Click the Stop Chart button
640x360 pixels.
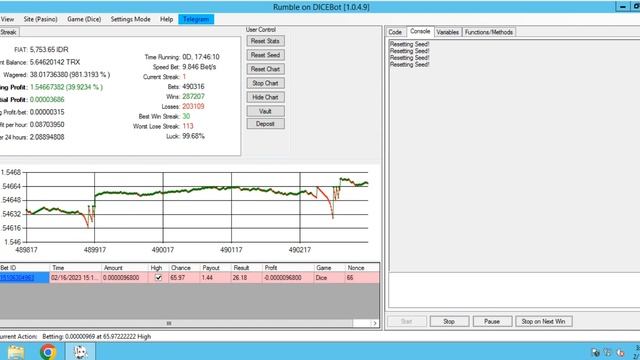click(x=265, y=83)
